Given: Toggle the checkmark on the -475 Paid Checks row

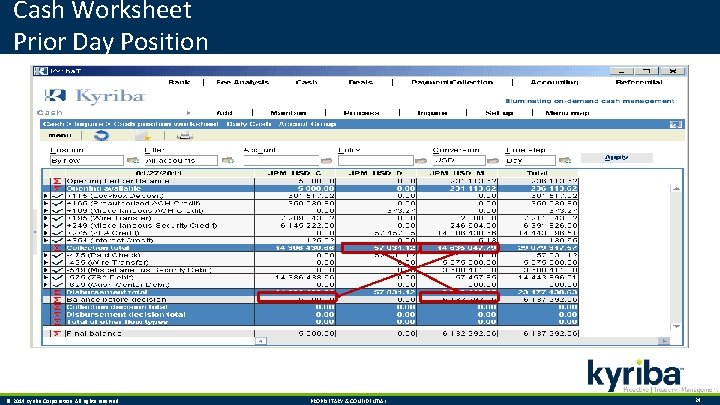Looking at the screenshot, I should pyautogui.click(x=57, y=255).
